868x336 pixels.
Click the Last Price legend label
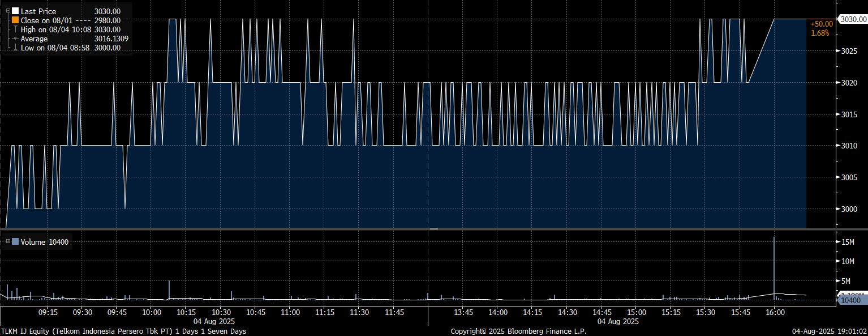click(x=38, y=11)
